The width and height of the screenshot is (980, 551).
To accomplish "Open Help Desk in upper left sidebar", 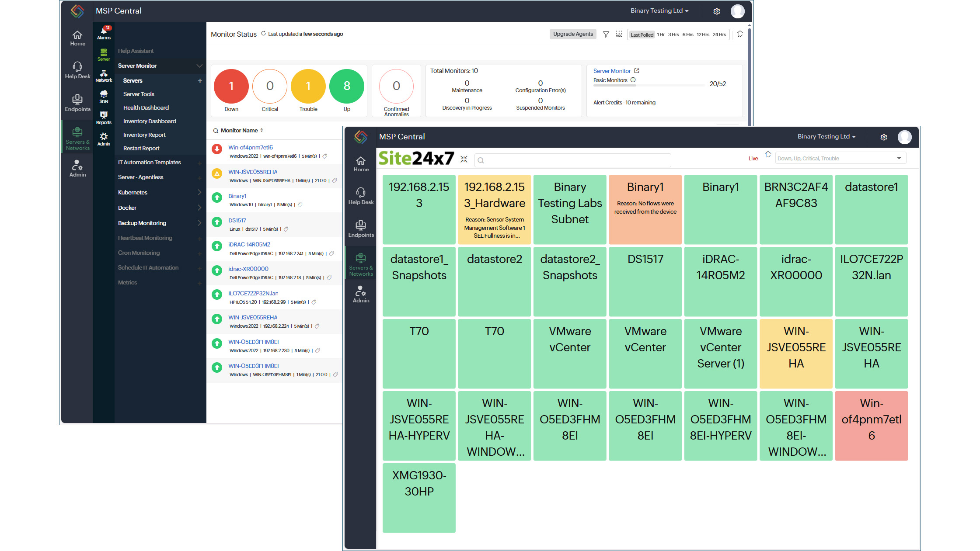I will [x=77, y=70].
